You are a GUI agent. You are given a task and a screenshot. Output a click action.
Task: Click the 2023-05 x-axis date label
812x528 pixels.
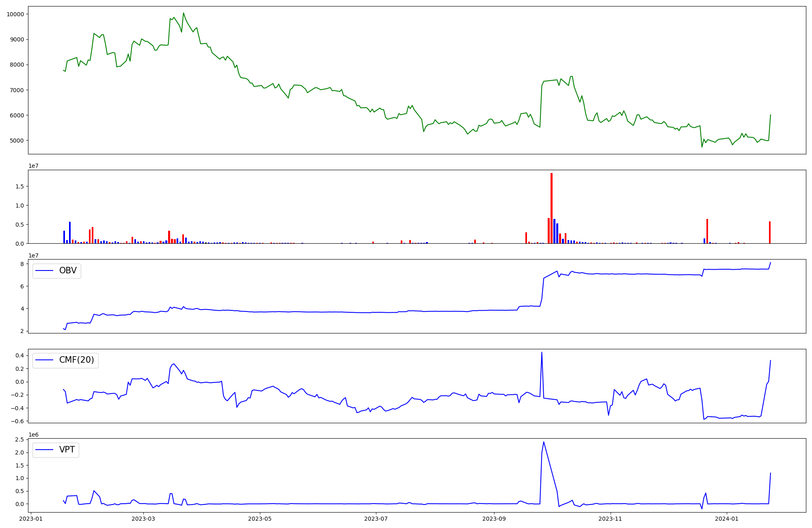260,519
